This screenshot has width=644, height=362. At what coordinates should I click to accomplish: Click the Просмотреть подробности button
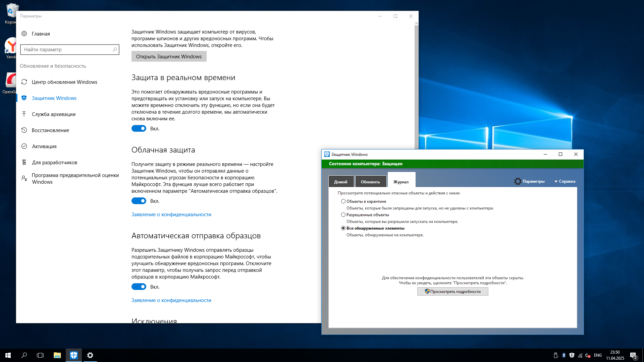coord(452,292)
